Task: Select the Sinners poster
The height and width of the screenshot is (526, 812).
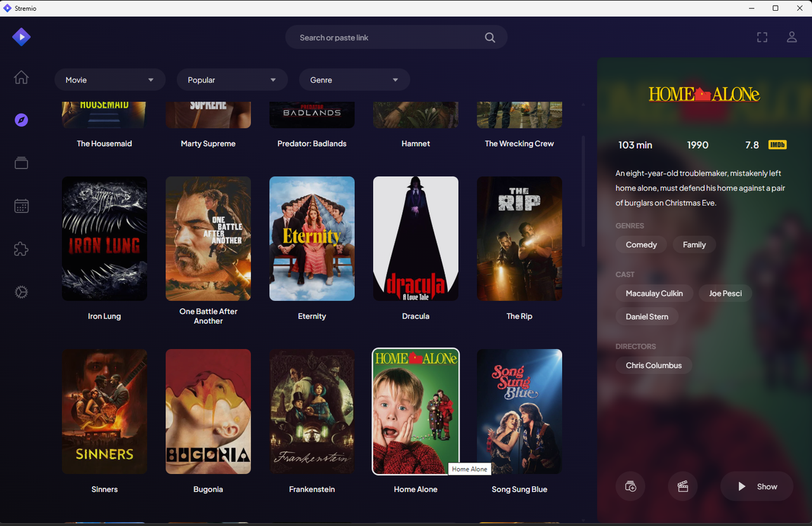Action: [105, 411]
